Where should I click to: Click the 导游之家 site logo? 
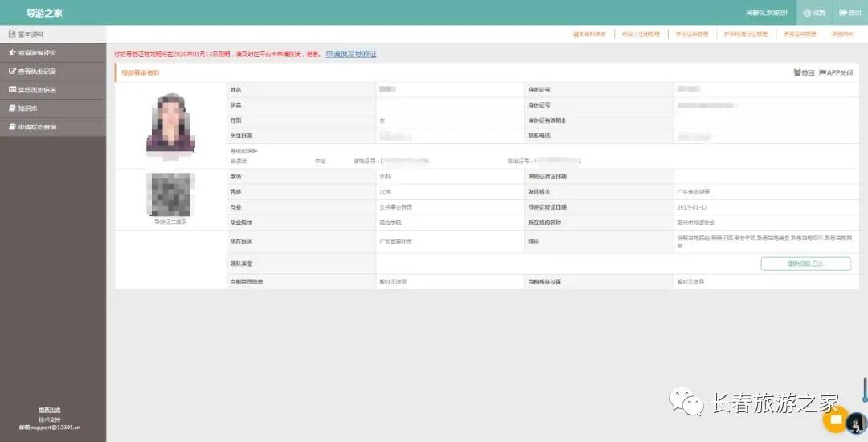coord(44,13)
